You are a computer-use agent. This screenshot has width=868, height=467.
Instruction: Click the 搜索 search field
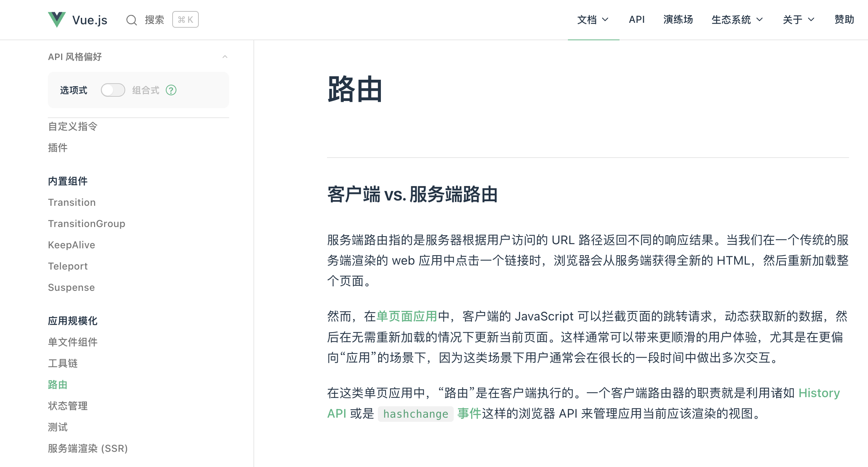pyautogui.click(x=154, y=20)
